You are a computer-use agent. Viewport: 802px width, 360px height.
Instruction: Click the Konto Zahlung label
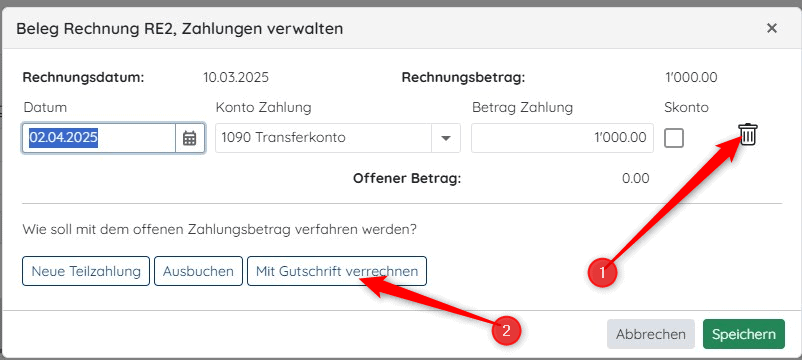coord(263,108)
